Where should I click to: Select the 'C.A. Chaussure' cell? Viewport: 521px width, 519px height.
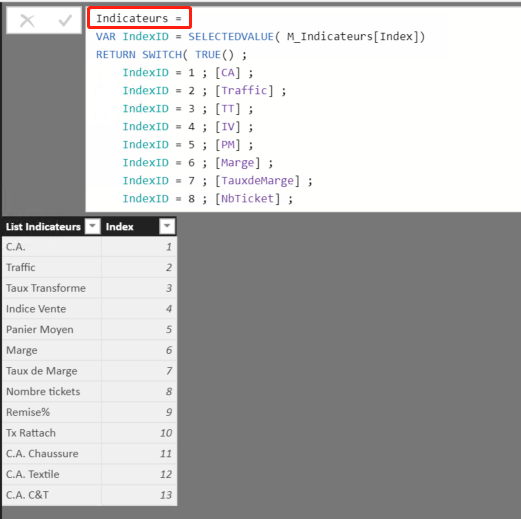click(52, 453)
